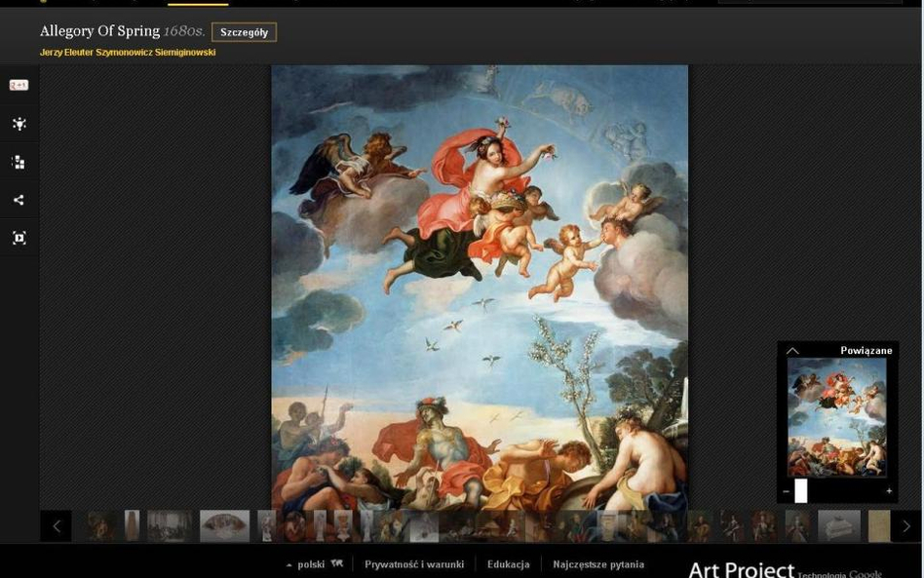Click the painting preview in Powiązane panel
The height and width of the screenshot is (578, 924).
(837, 417)
